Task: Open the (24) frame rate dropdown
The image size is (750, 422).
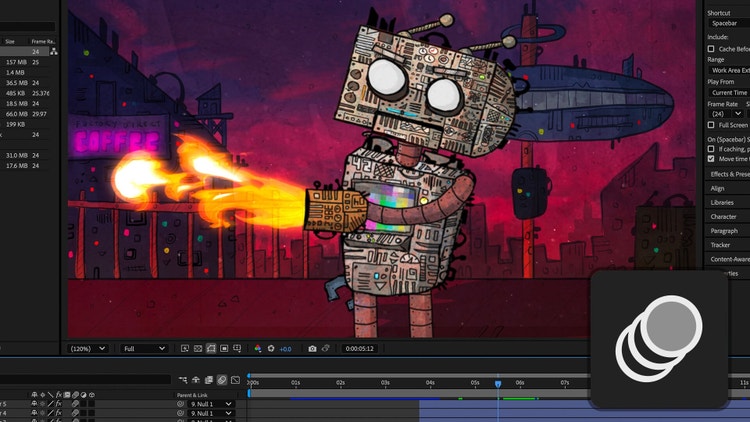Action: click(726, 114)
